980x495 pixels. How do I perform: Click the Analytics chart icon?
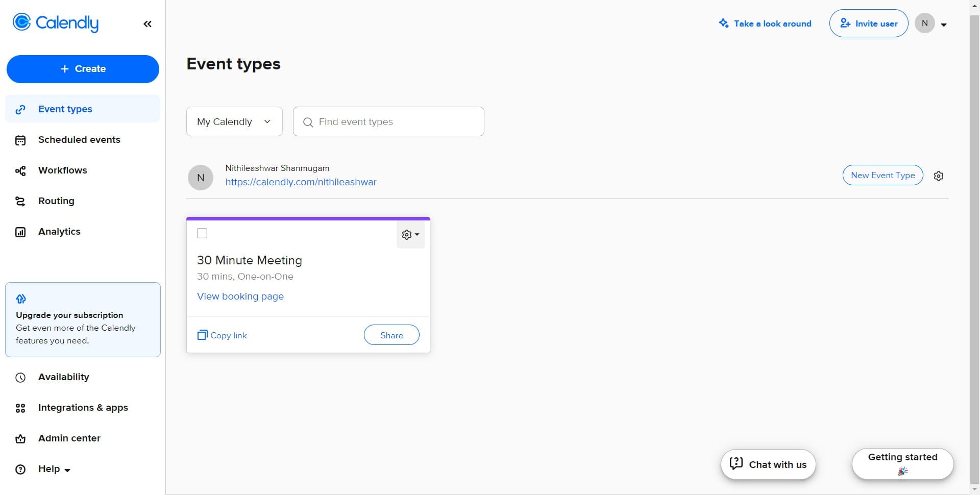(x=20, y=232)
